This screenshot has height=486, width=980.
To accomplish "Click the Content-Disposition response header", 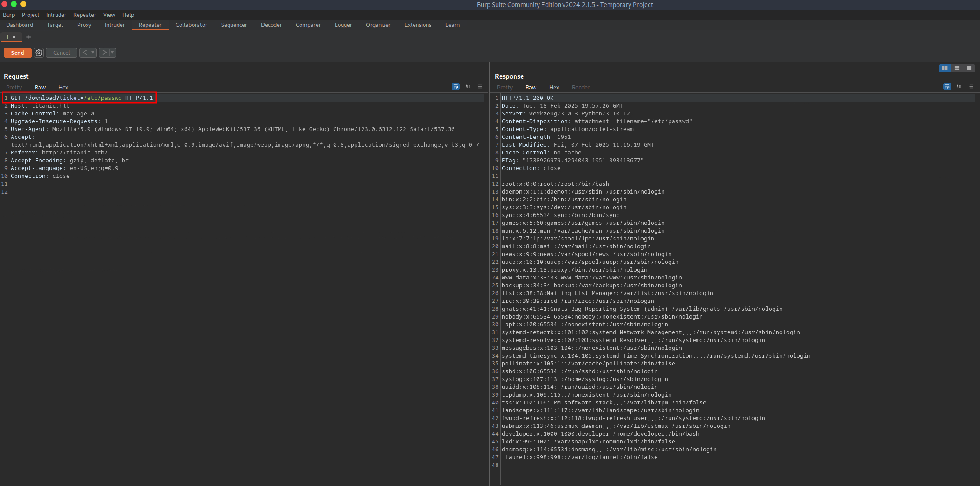I will tap(597, 121).
